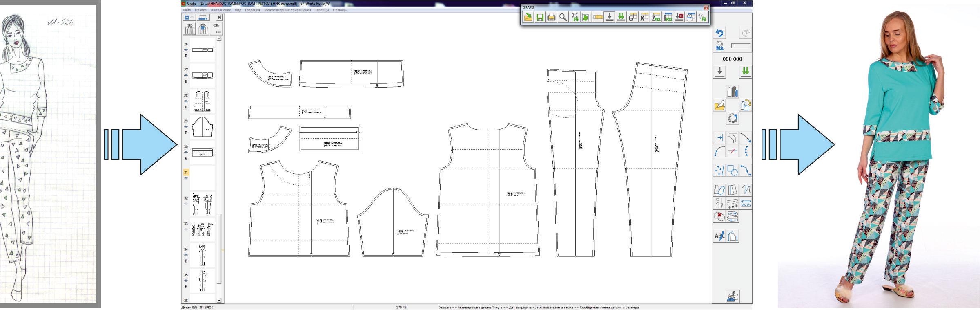
Task: Click double green arrow icon in GRAFIS toolbar
Action: pyautogui.click(x=621, y=17)
